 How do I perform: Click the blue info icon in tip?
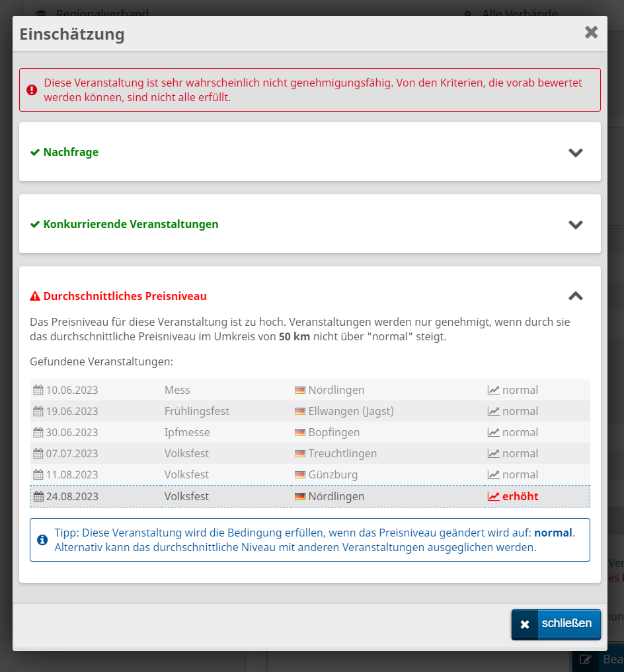coord(42,540)
